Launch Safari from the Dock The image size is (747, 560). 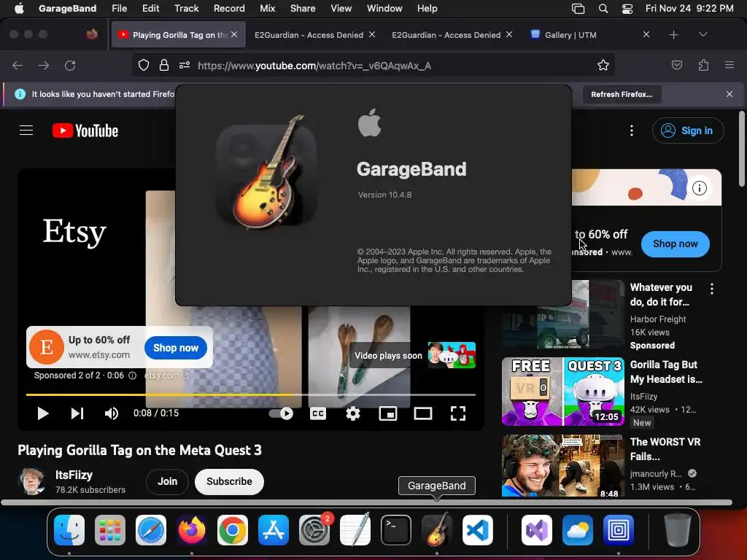(151, 530)
